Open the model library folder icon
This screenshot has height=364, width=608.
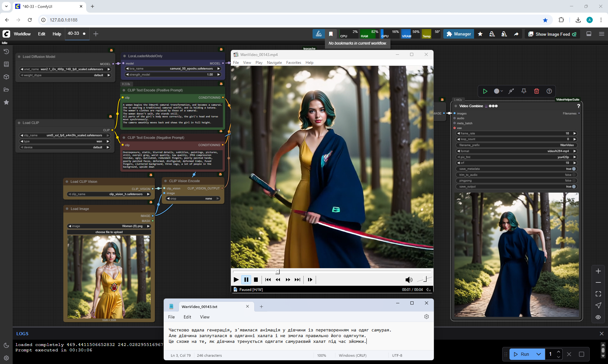(6, 89)
